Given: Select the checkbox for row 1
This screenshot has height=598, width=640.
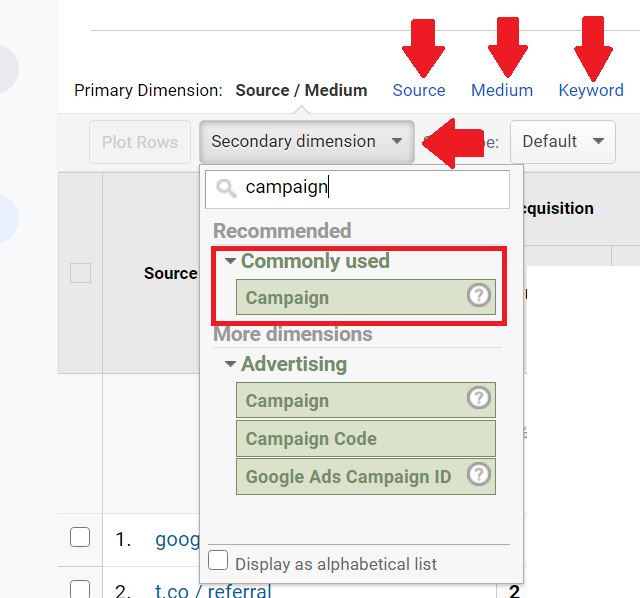Looking at the screenshot, I should pyautogui.click(x=80, y=537).
